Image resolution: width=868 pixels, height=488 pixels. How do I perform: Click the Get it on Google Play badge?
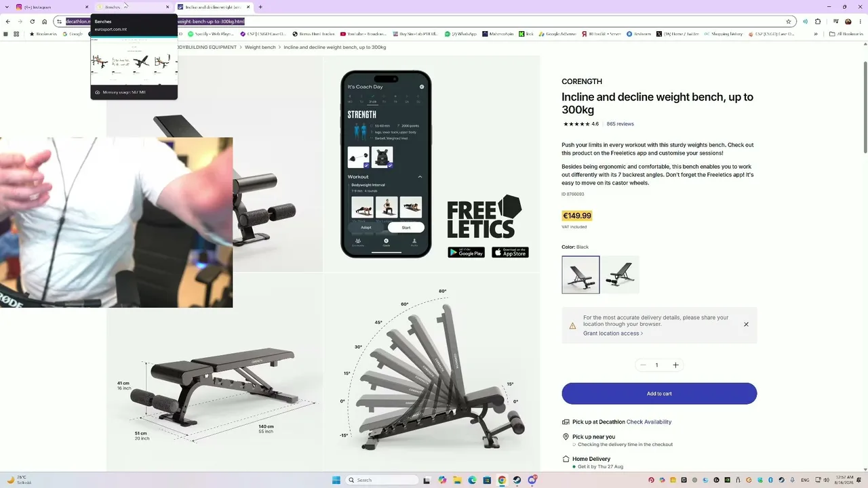(466, 252)
